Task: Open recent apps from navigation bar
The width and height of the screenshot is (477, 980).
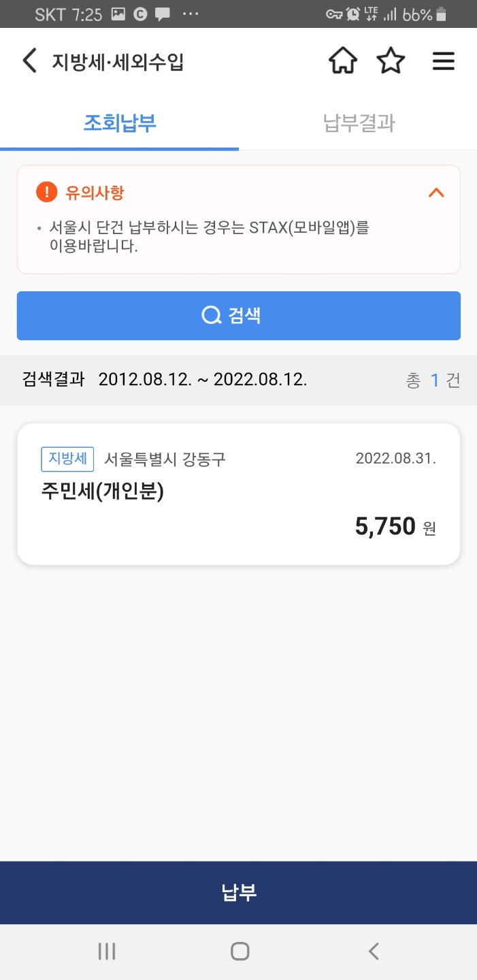Action: 106,952
